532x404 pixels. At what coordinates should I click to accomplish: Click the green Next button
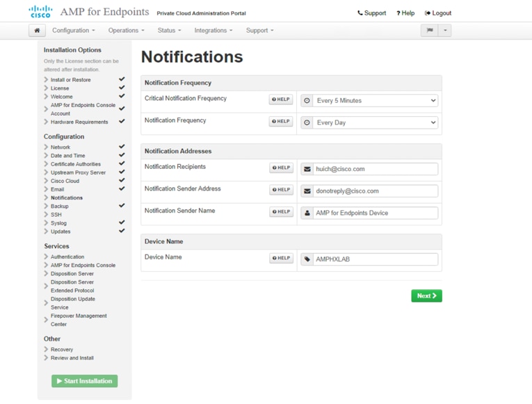(x=426, y=296)
